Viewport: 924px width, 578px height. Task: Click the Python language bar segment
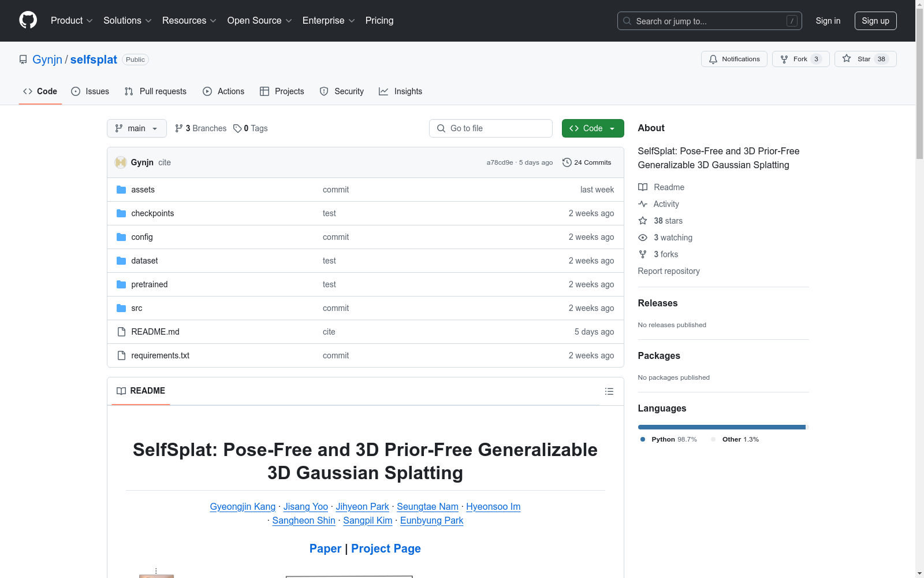721,427
